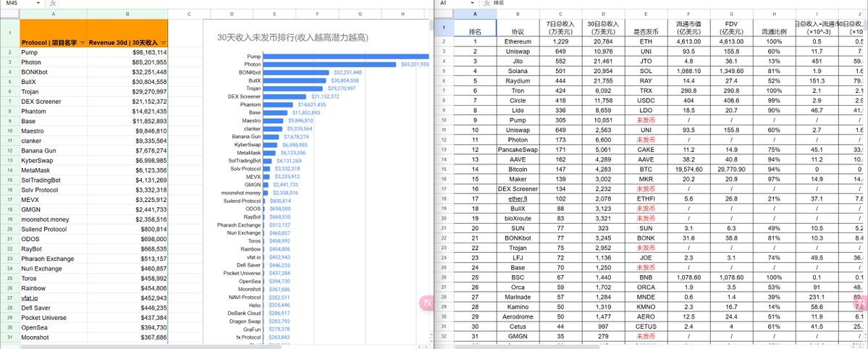
Task: Select the 流通比例 header cell in right table
Action: click(x=774, y=28)
